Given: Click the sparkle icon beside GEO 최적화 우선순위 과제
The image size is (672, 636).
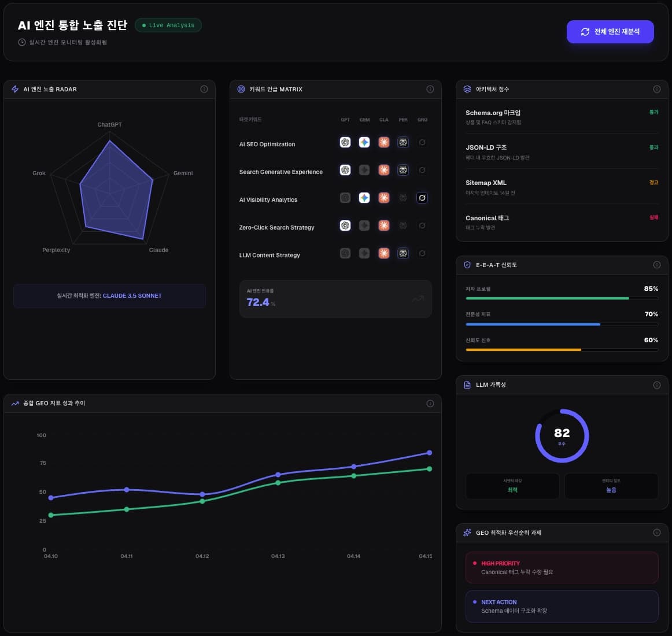Looking at the screenshot, I should 467,533.
